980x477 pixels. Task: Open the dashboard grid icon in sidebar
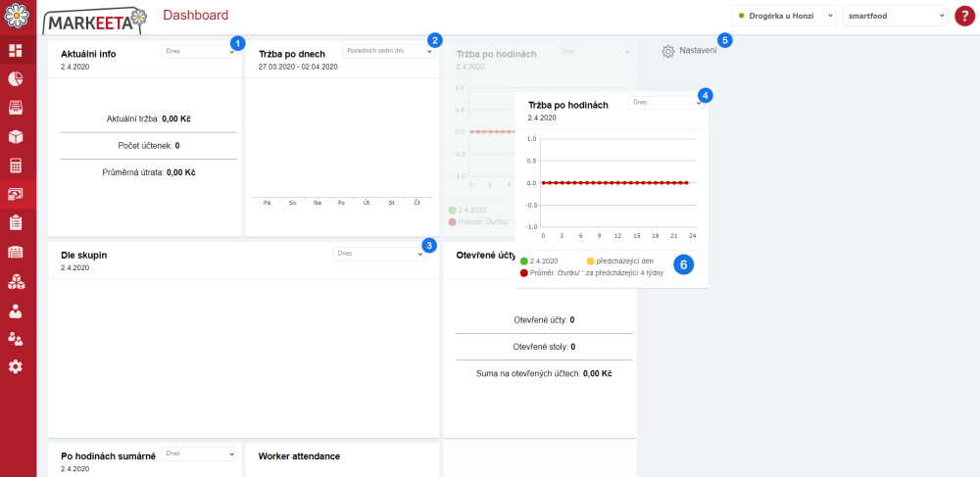(16, 51)
